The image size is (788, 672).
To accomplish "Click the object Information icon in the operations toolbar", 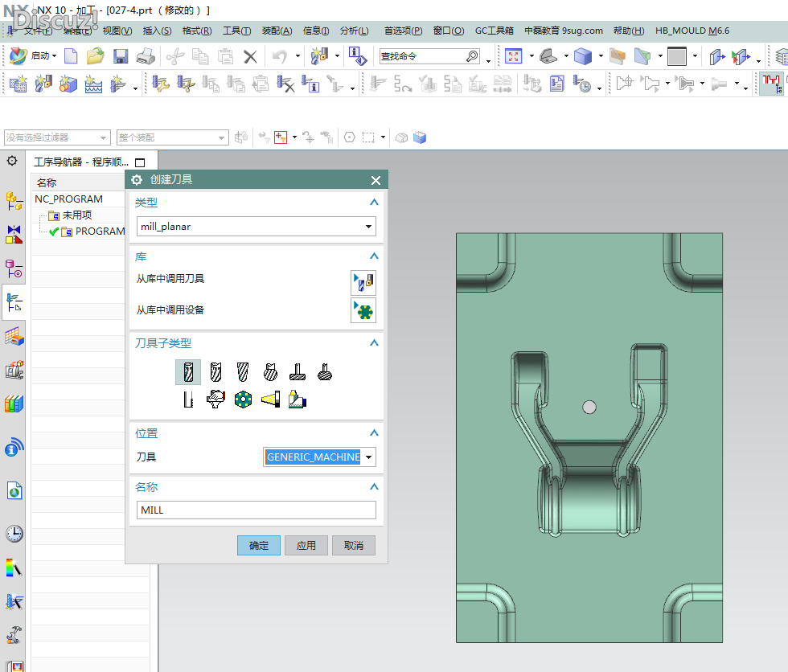I will [310, 84].
